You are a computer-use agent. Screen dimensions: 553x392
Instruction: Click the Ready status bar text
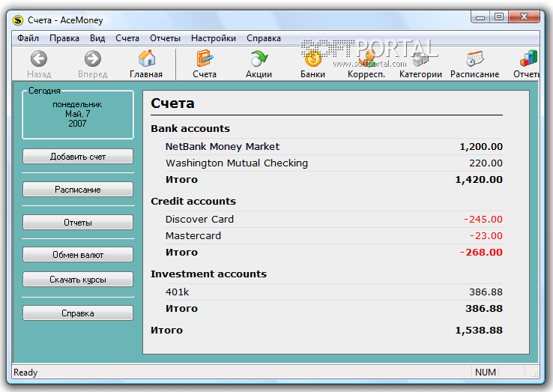pyautogui.click(x=25, y=373)
